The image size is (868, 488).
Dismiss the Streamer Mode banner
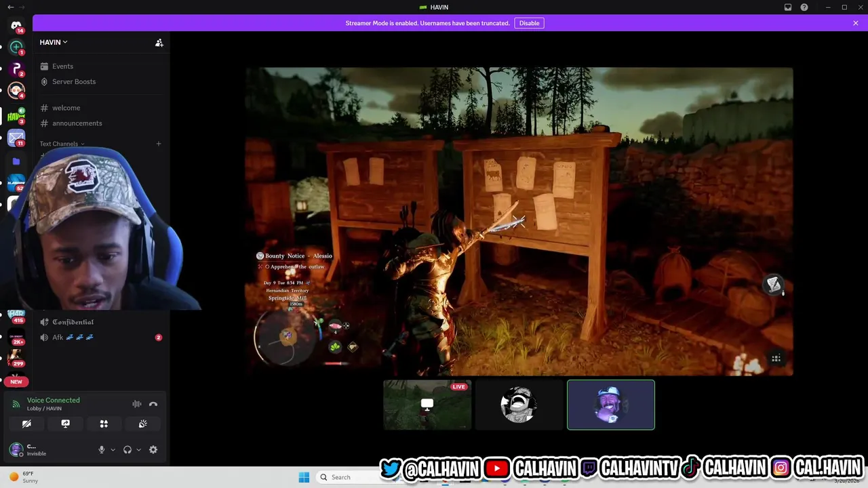pos(856,23)
